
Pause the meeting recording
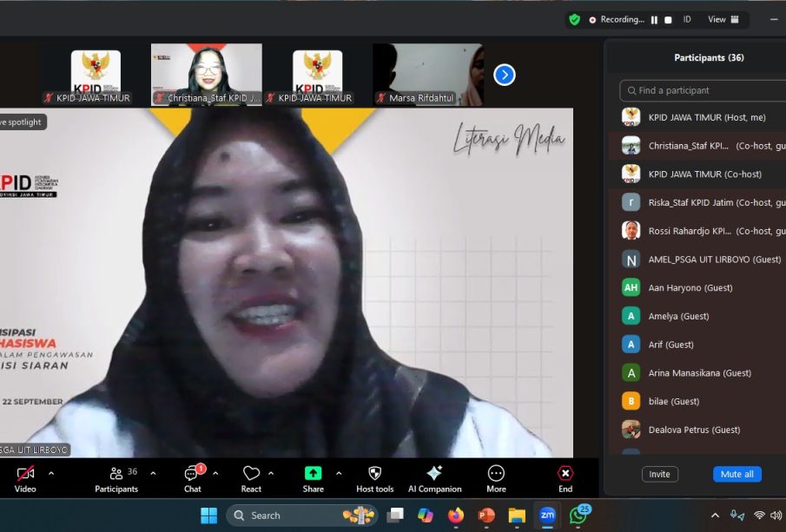click(654, 19)
